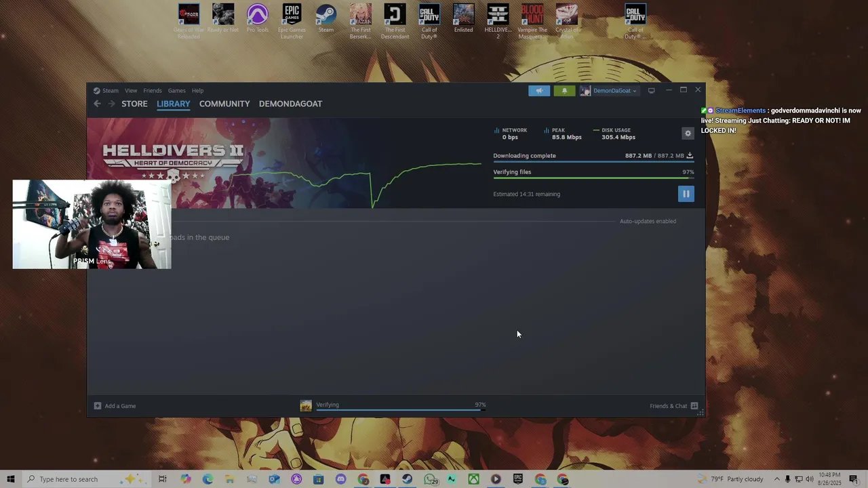The width and height of the screenshot is (868, 488).
Task: Open Task View on taskbar
Action: click(163, 479)
